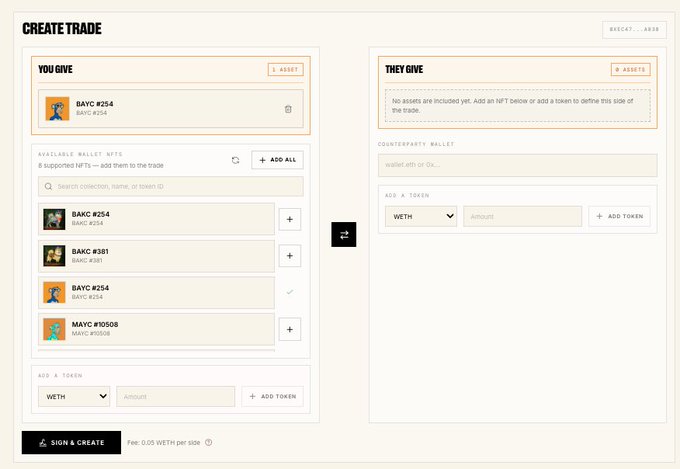Open MAYC #10508 thumbnail image
This screenshot has width=680, height=469.
point(54,329)
